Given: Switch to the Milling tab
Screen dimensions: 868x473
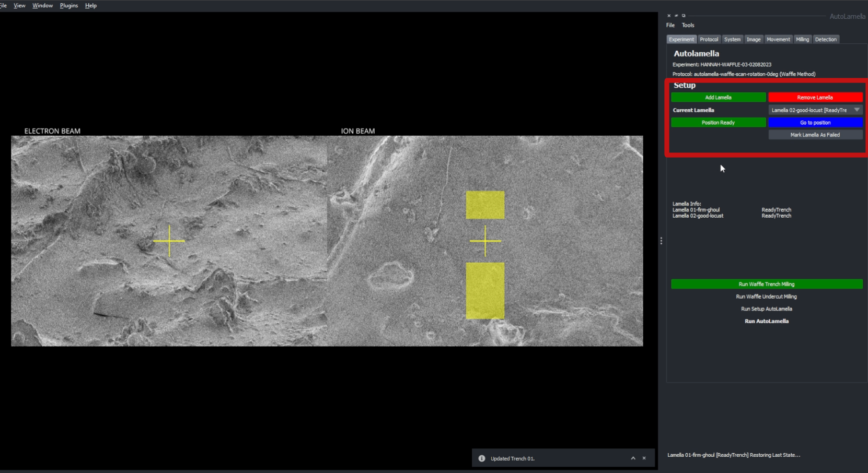Looking at the screenshot, I should (x=803, y=39).
